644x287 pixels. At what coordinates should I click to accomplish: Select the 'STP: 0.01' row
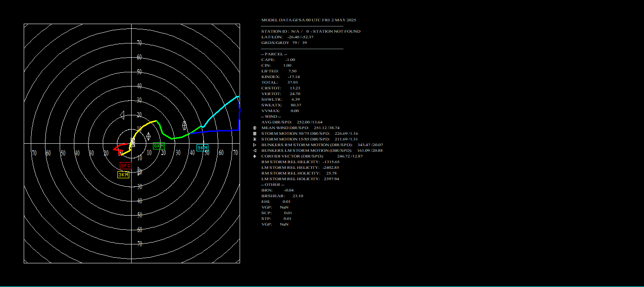pyautogui.click(x=277, y=218)
